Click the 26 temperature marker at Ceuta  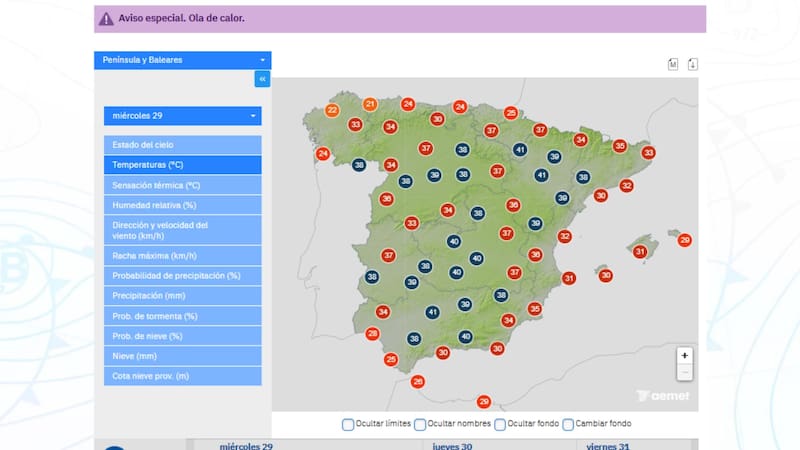(417, 382)
